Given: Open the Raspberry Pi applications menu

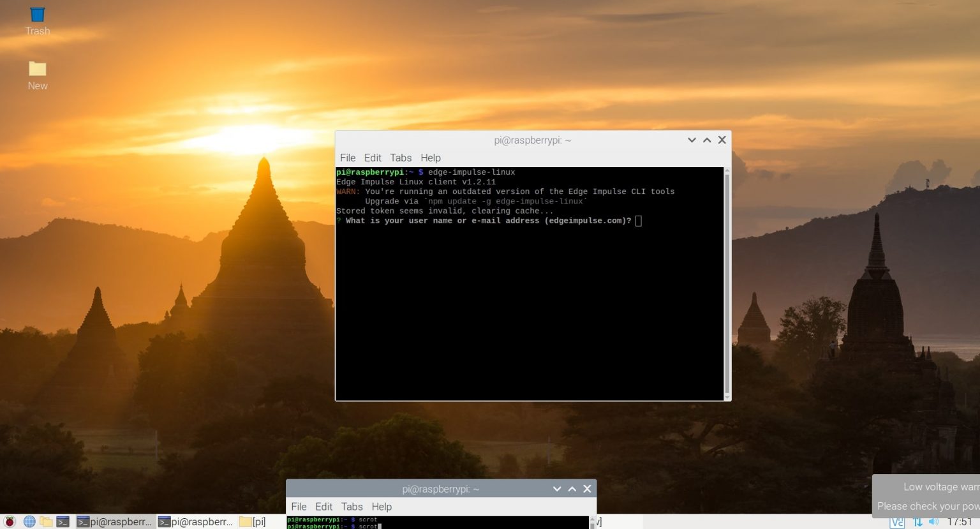Looking at the screenshot, I should click(10, 521).
